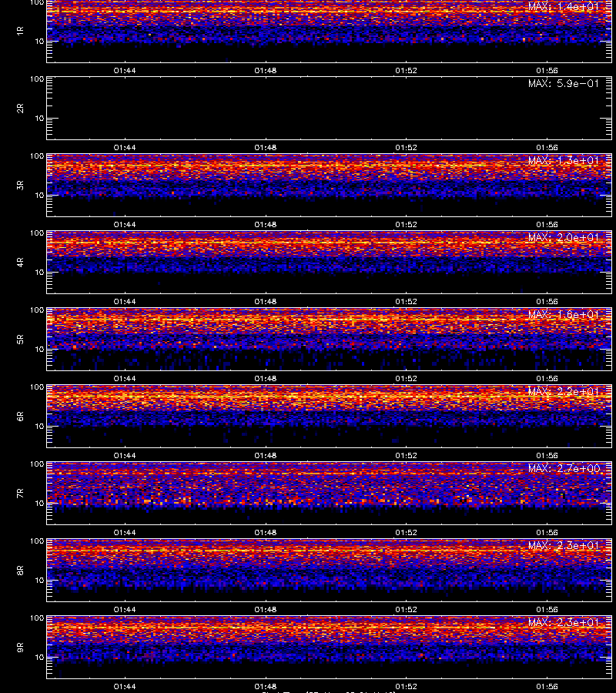Select the MAX: 2.2e+01 annotation

pos(564,391)
